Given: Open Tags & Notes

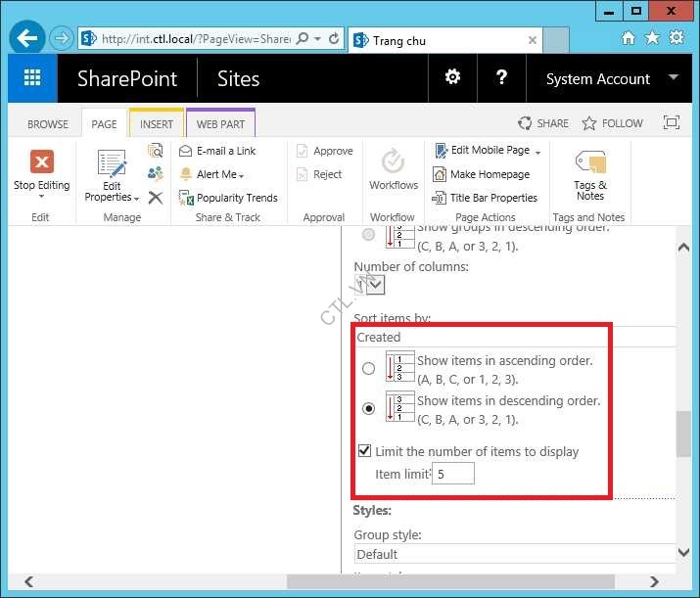Looking at the screenshot, I should 590,163.
